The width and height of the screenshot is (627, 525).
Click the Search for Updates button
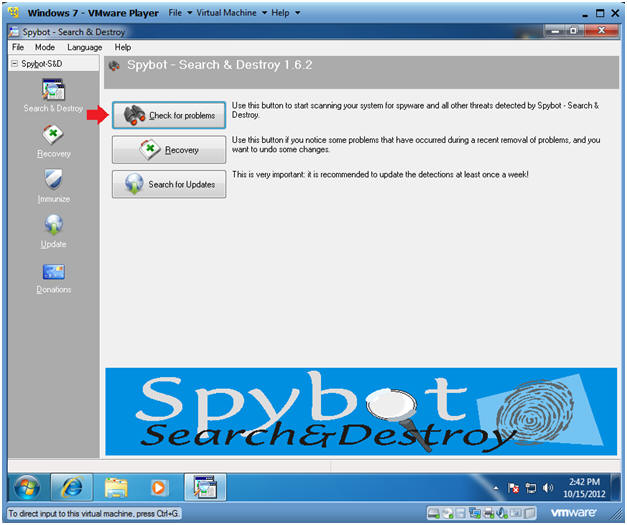tap(169, 184)
